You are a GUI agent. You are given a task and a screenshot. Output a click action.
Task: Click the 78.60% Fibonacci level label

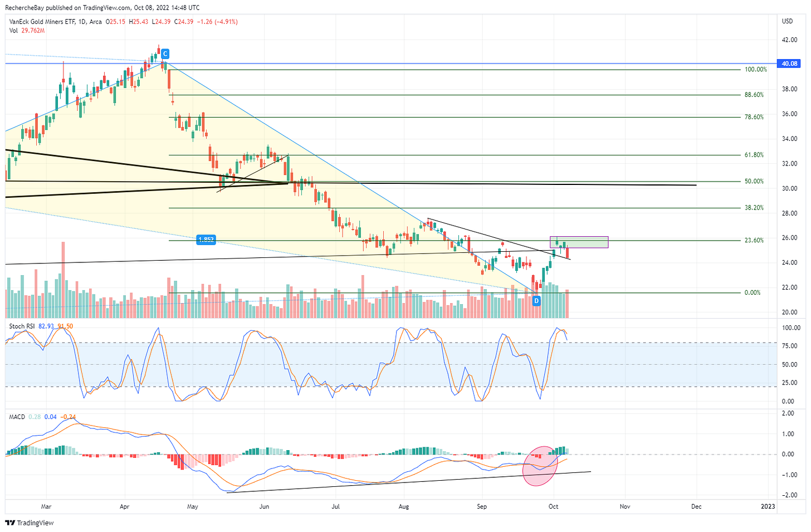point(754,117)
